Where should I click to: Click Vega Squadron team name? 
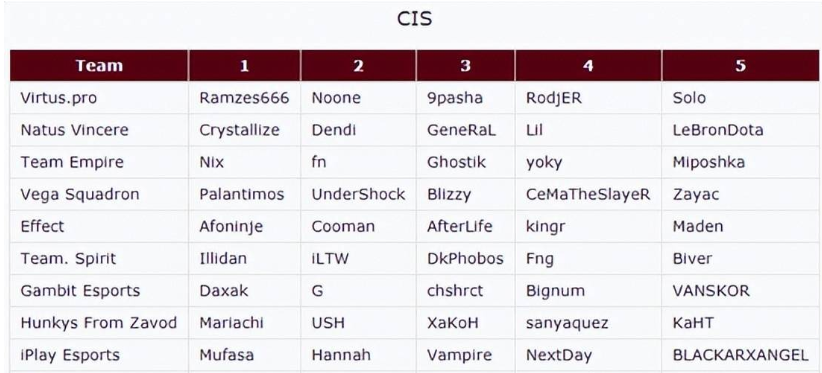(x=80, y=194)
